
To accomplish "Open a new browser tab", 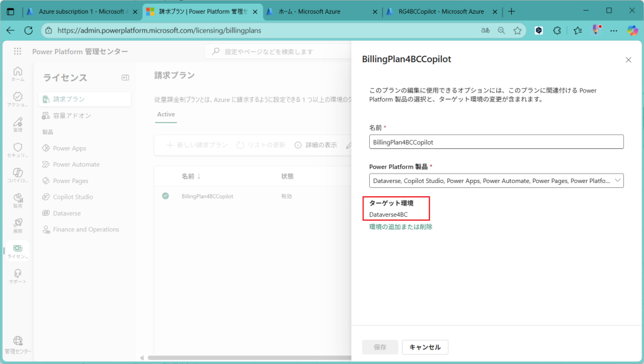I will (511, 11).
